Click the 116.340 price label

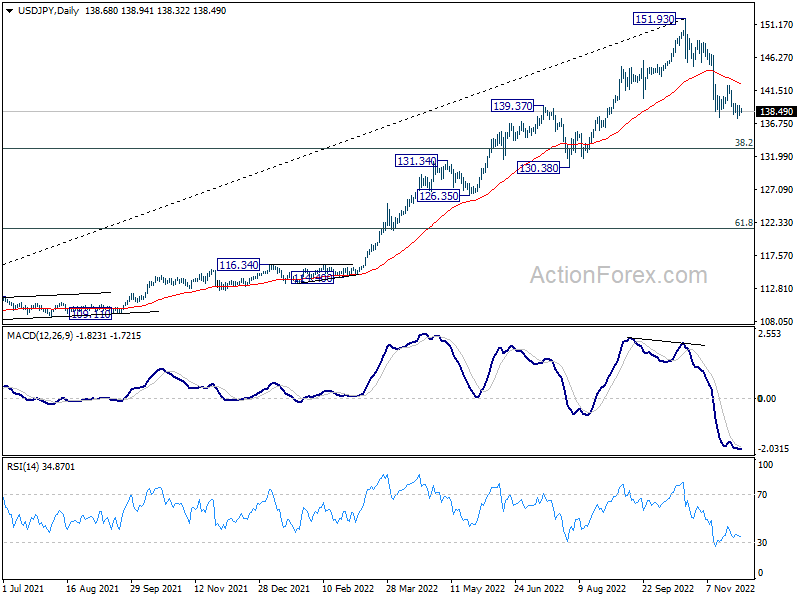[x=238, y=265]
